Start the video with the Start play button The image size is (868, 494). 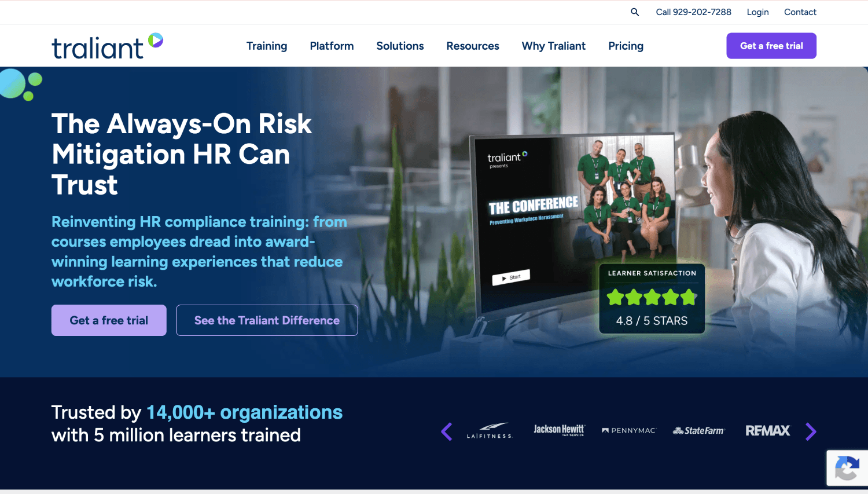tap(511, 277)
